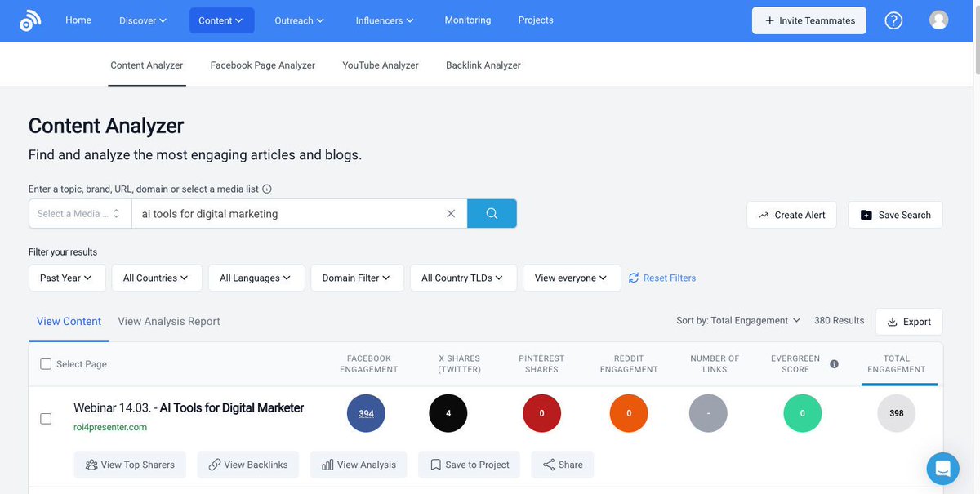
Task: Click the red Pinterest shares circle
Action: click(541, 413)
